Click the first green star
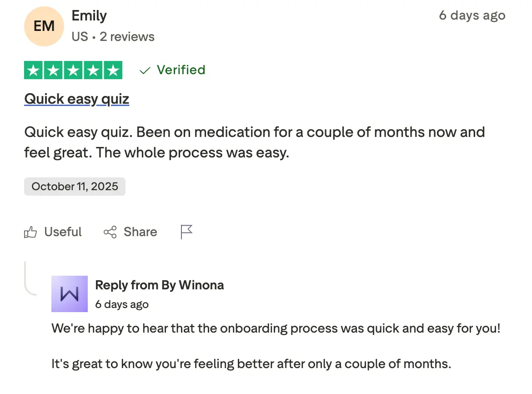 33,70
